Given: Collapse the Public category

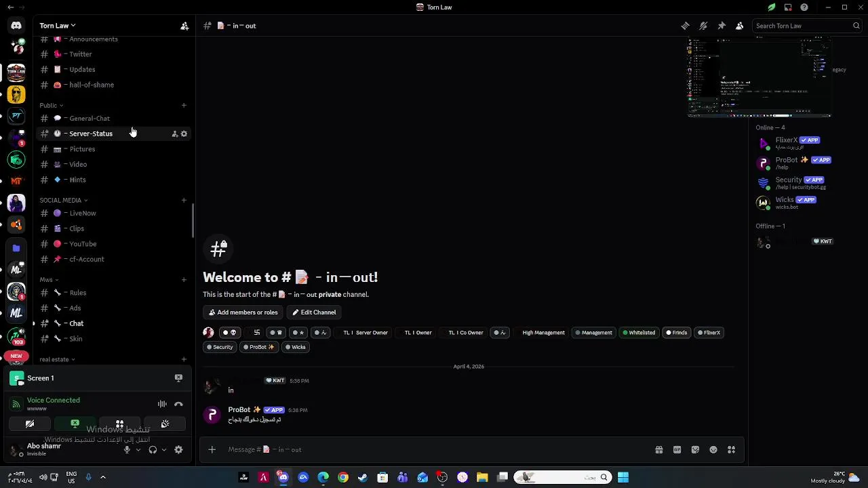Looking at the screenshot, I should (51, 105).
